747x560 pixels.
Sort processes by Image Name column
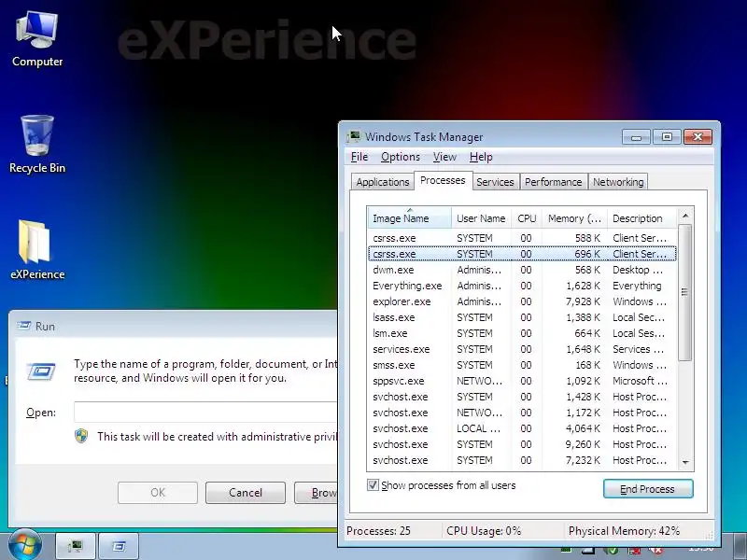click(409, 218)
